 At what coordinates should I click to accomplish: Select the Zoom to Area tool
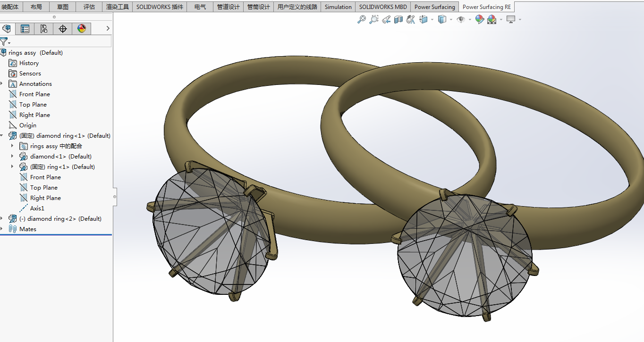pos(374,19)
